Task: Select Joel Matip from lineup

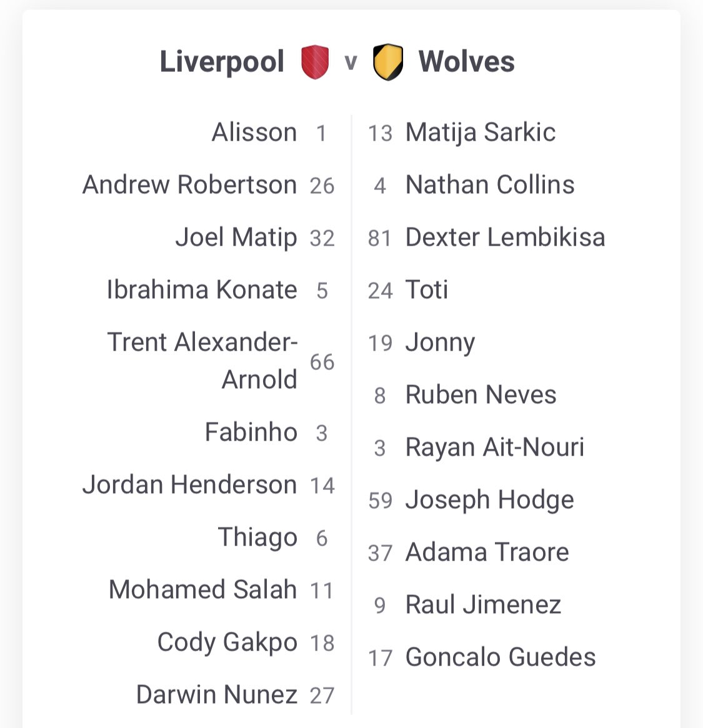Action: click(x=236, y=237)
